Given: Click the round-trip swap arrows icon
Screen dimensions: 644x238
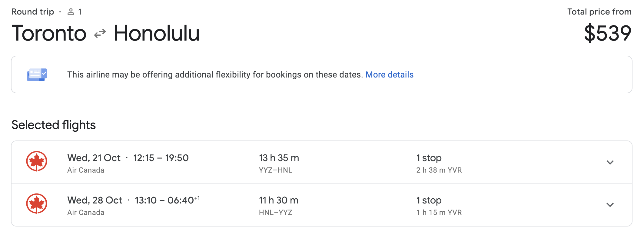Looking at the screenshot, I should coord(100,33).
